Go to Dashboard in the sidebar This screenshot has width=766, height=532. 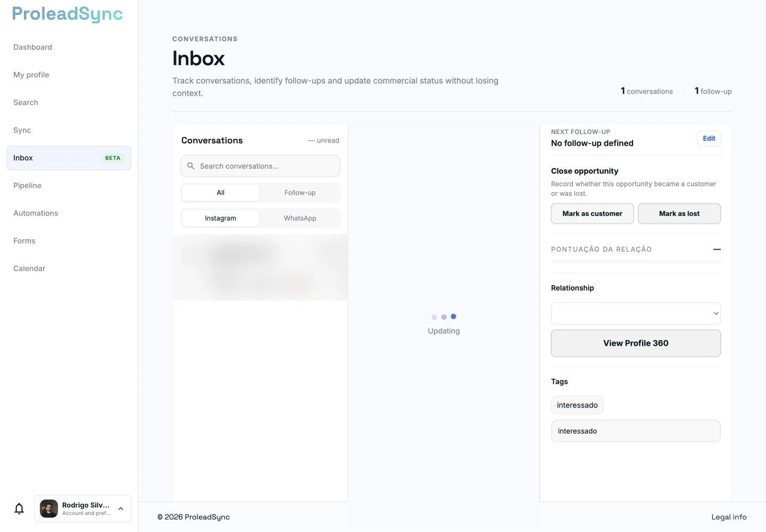tap(32, 47)
